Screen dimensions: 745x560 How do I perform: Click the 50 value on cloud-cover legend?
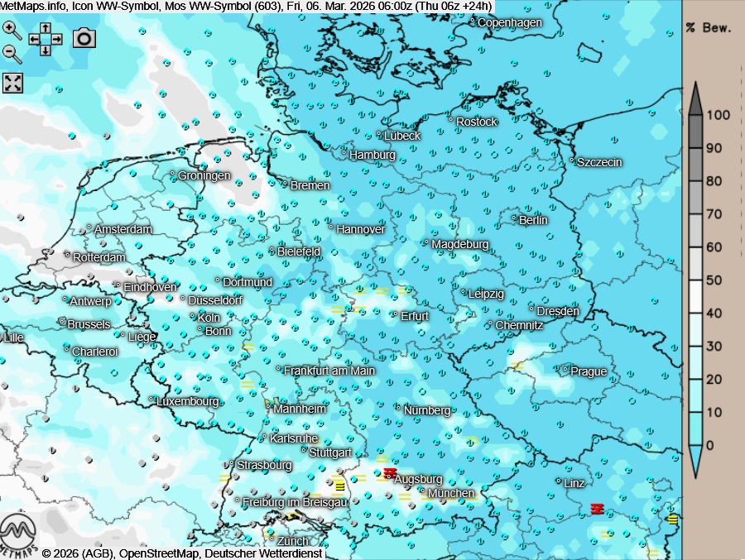714,280
